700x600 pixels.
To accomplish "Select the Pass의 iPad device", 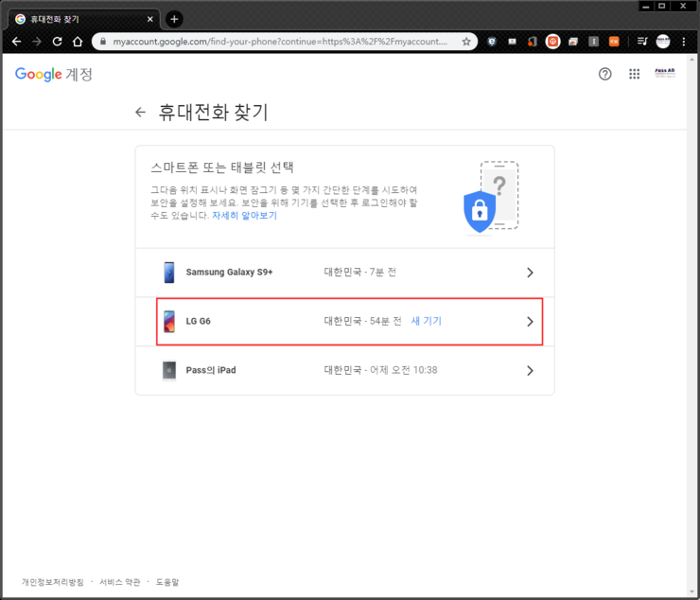I will coord(344,370).
